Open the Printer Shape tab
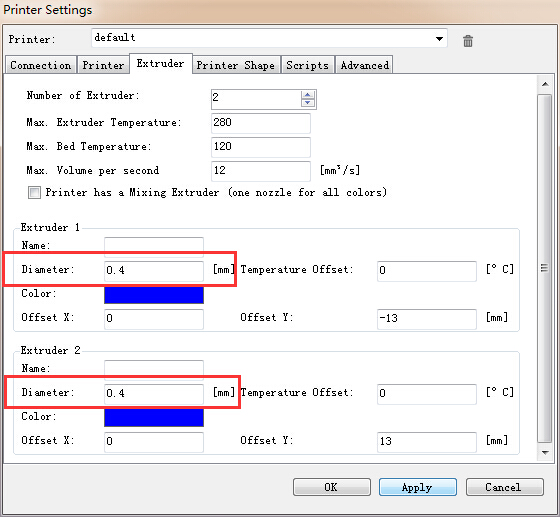This screenshot has width=560, height=517. 236,65
